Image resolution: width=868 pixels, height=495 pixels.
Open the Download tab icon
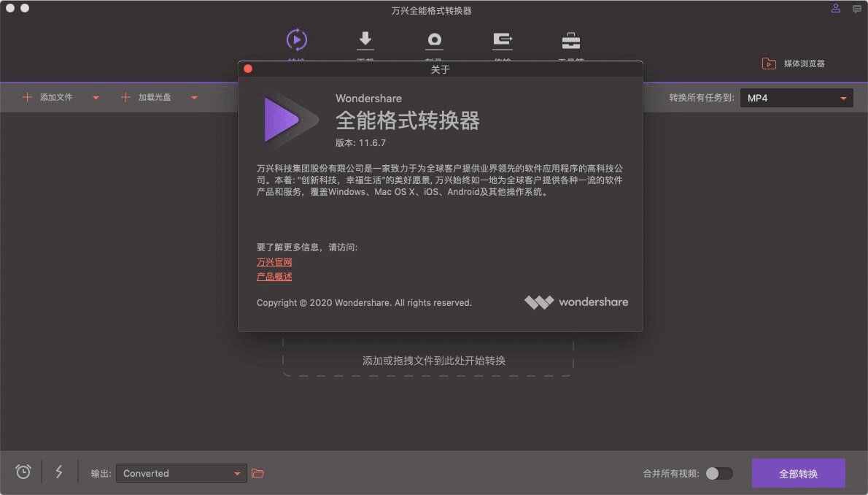tap(365, 40)
